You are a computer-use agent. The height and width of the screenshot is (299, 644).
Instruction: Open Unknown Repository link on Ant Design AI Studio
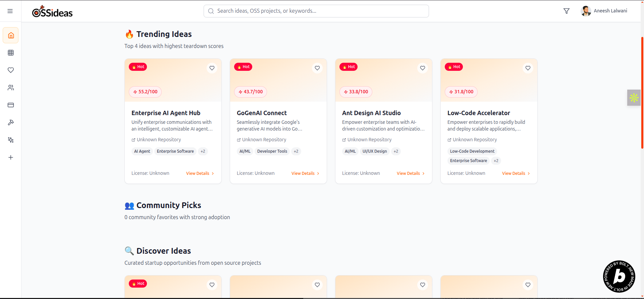pyautogui.click(x=367, y=140)
